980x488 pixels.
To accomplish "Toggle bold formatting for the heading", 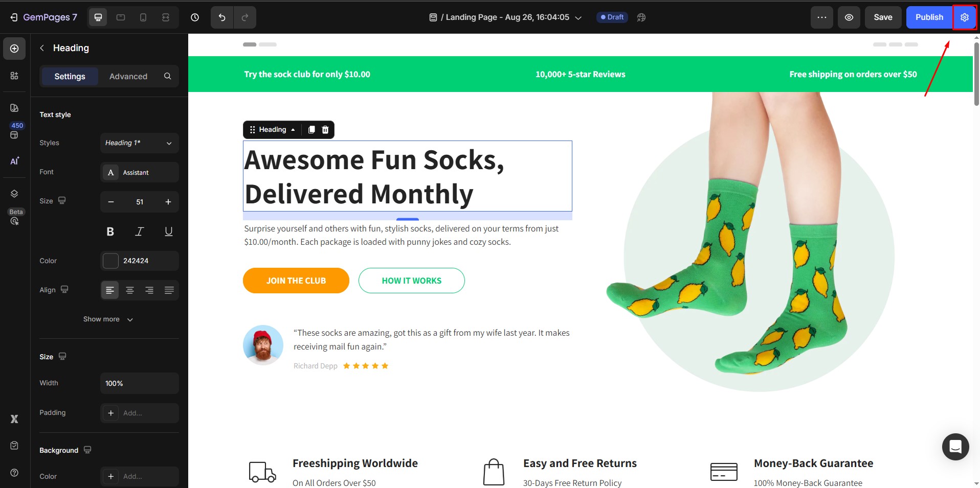I will (109, 231).
